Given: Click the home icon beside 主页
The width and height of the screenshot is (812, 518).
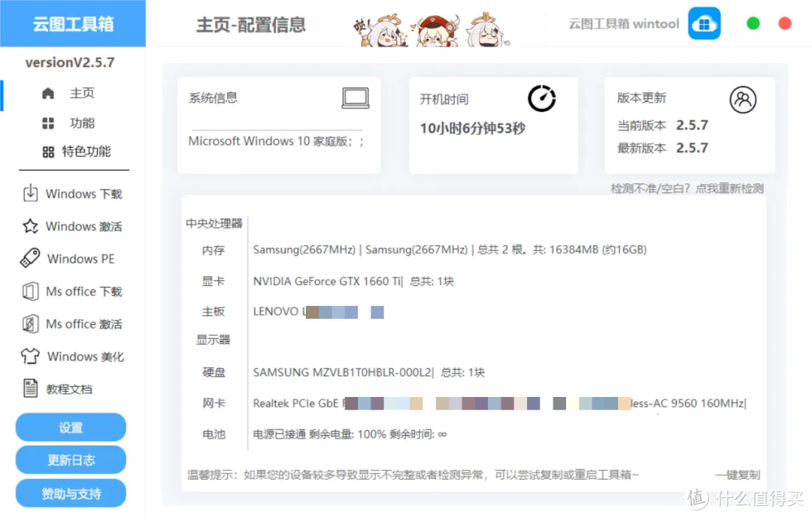Looking at the screenshot, I should [x=48, y=93].
